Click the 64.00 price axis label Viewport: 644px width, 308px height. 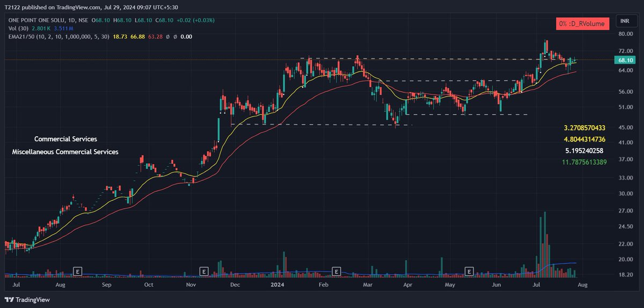tap(626, 70)
